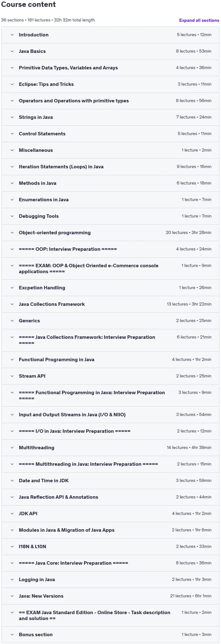Image resolution: width=221 pixels, height=644 pixels.
Task: Open Java: New Versions section
Action: 110,596
